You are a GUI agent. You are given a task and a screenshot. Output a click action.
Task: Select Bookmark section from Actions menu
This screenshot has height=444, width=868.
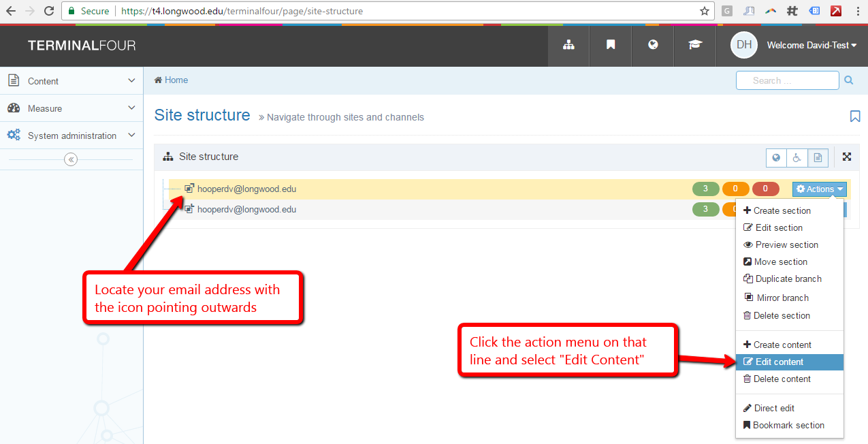pyautogui.click(x=790, y=425)
